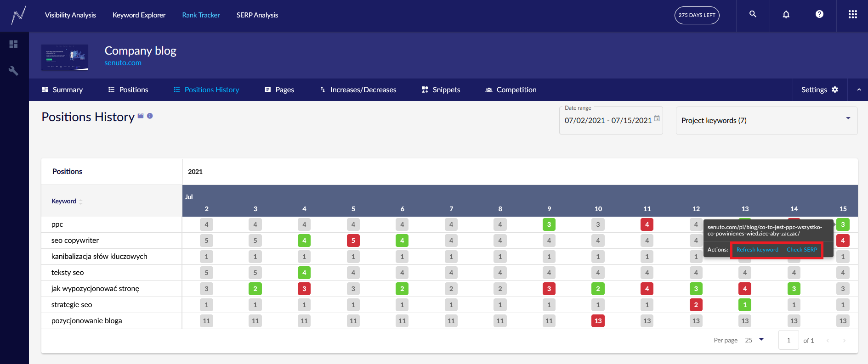The image size is (868, 364).
Task: Click the Check SERP action link
Action: tap(802, 250)
